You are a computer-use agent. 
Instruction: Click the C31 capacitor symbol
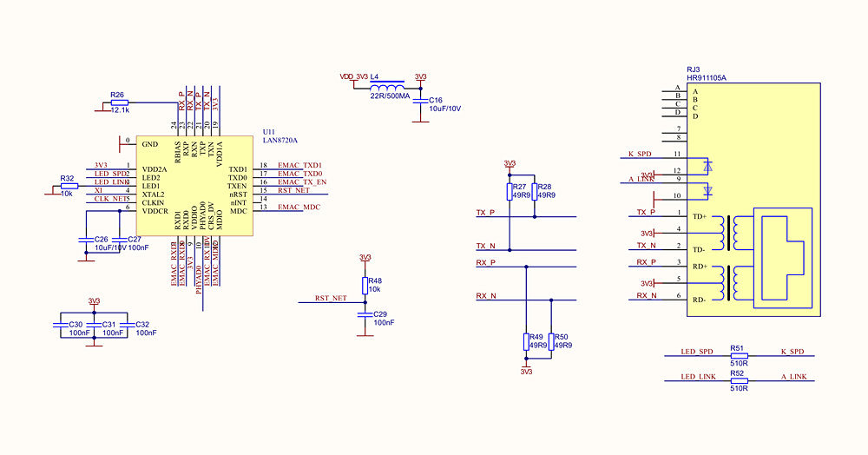point(94,325)
